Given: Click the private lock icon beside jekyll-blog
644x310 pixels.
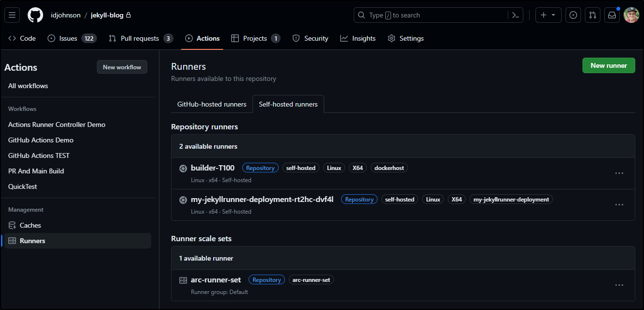Looking at the screenshot, I should (128, 15).
